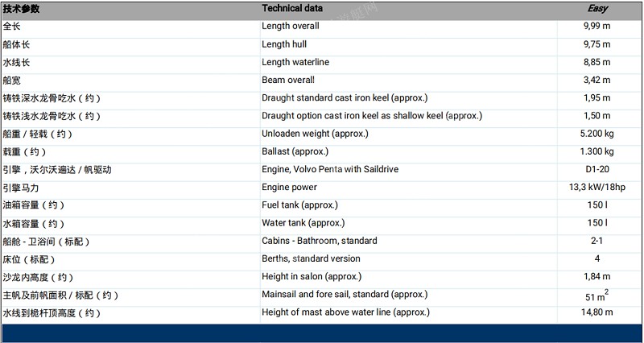Select the "Easy" model column header
The width and height of the screenshot is (644, 343).
point(597,8)
